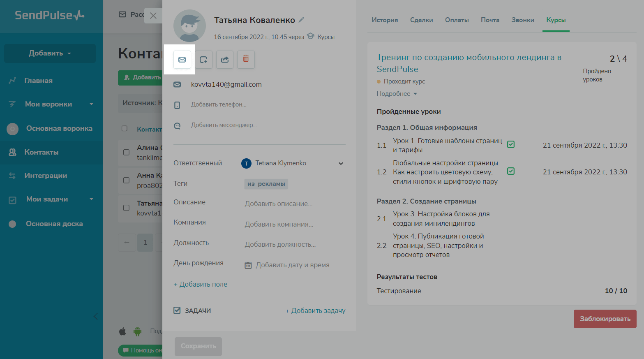Switch to the История tab

[x=385, y=20]
